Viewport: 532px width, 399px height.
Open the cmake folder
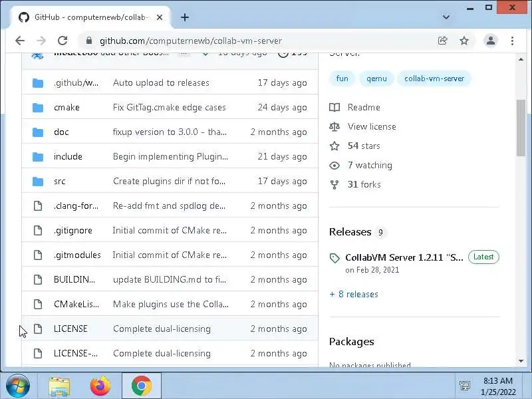point(66,108)
